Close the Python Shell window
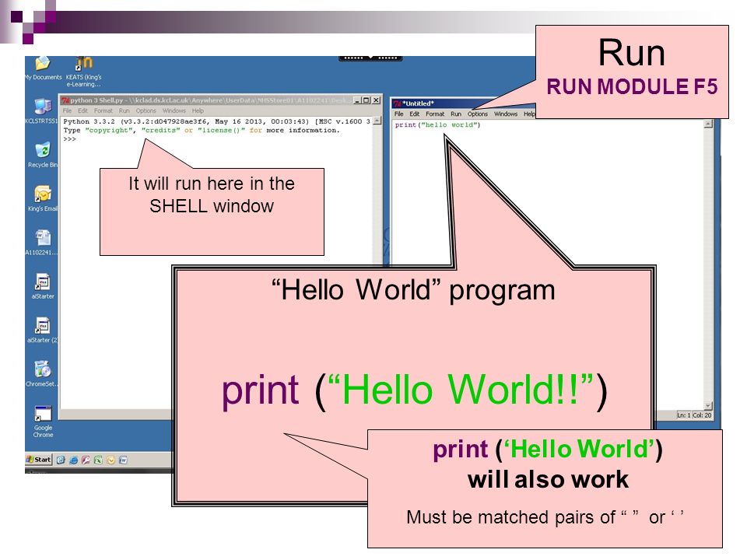The width and height of the screenshot is (747, 560). coord(376,100)
